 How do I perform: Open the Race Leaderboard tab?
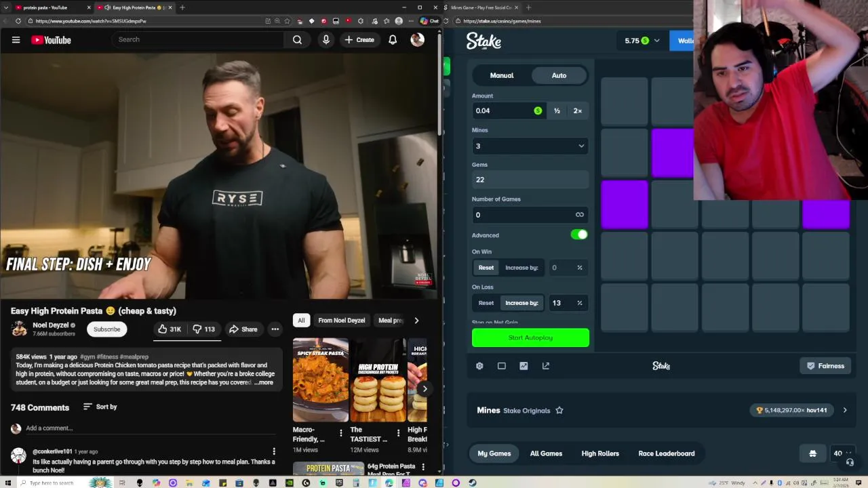(x=667, y=453)
